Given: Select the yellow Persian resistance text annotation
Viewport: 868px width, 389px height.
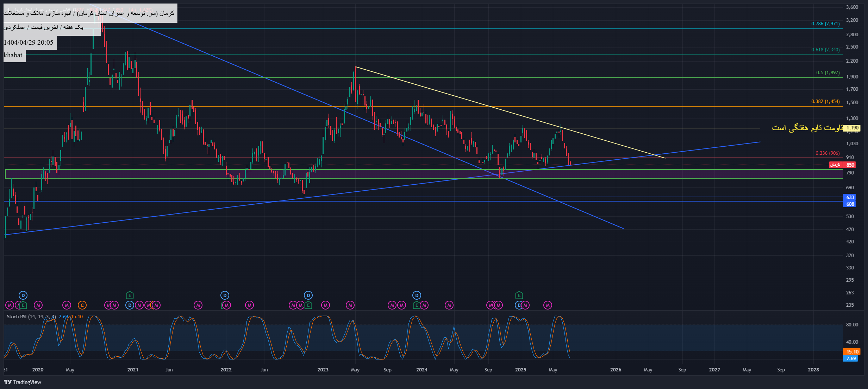Looking at the screenshot, I should point(808,128).
